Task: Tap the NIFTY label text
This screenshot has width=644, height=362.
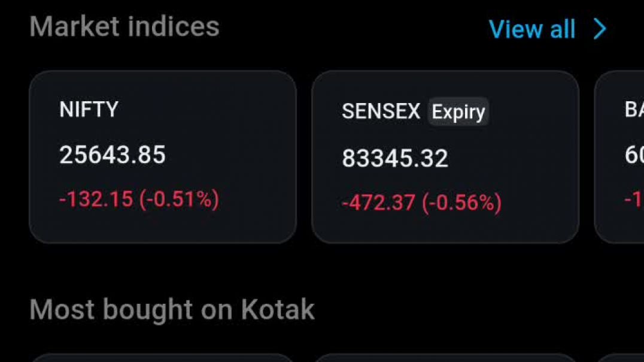Action: 90,109
